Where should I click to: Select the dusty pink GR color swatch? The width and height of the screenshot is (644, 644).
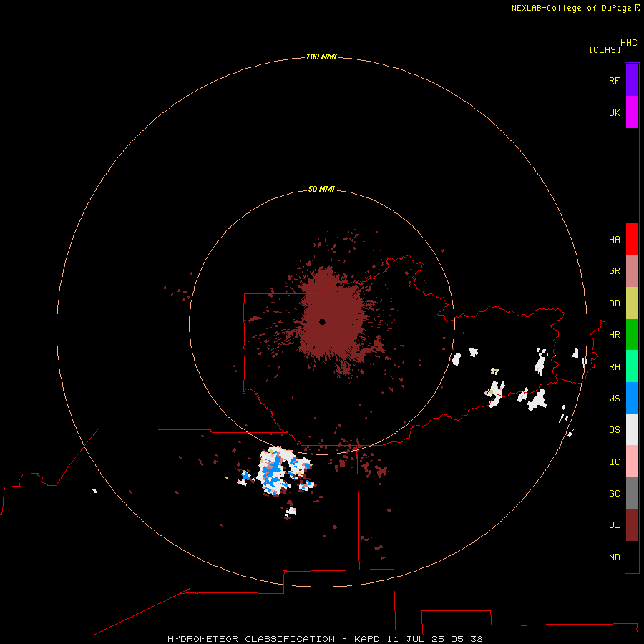[x=632, y=271]
